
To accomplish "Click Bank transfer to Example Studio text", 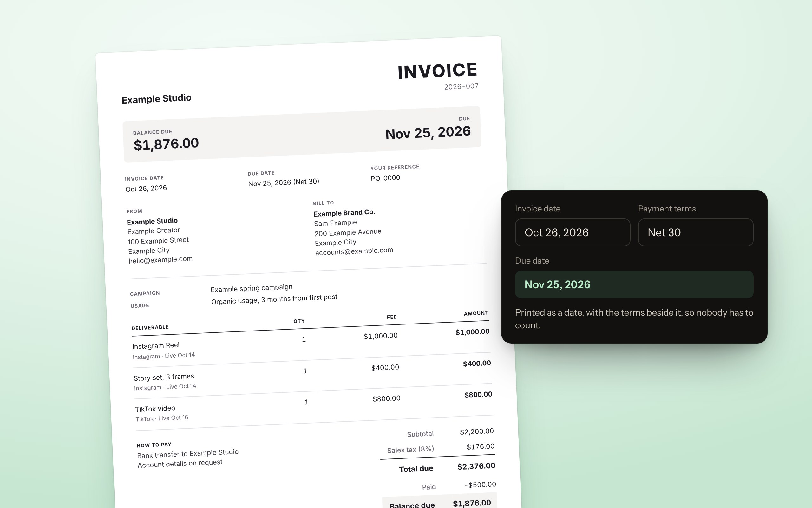I will pyautogui.click(x=187, y=454).
